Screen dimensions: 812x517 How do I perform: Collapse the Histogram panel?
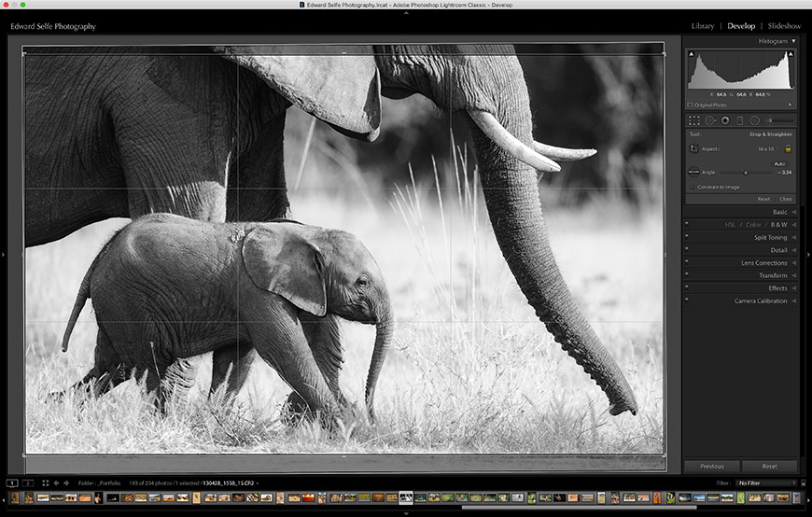pyautogui.click(x=793, y=41)
